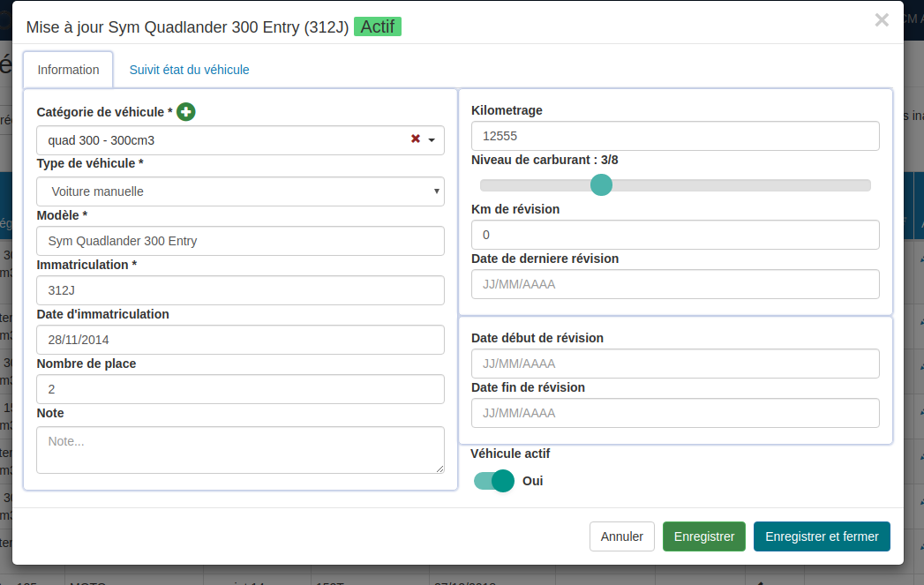Click into the Immatriculation field
This screenshot has height=585, width=924.
(x=240, y=290)
